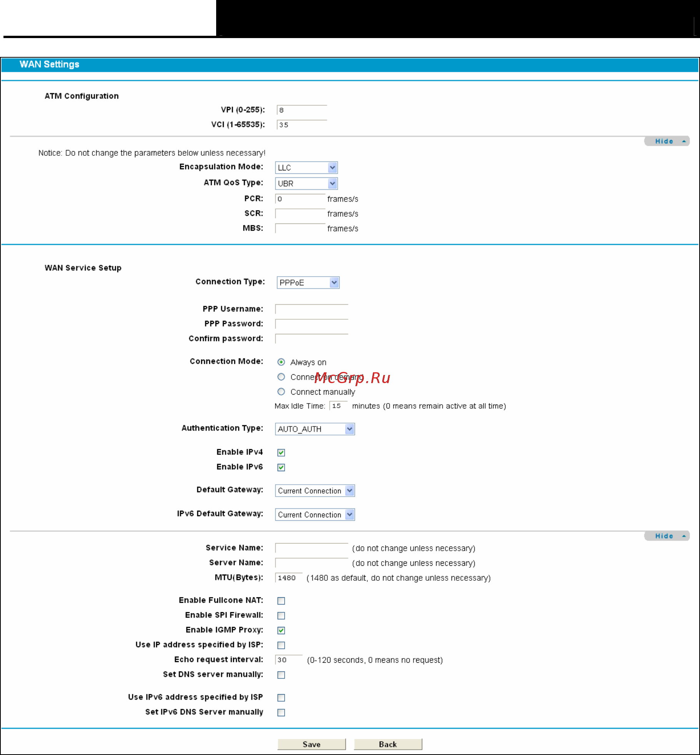Click the Save button

point(312,744)
